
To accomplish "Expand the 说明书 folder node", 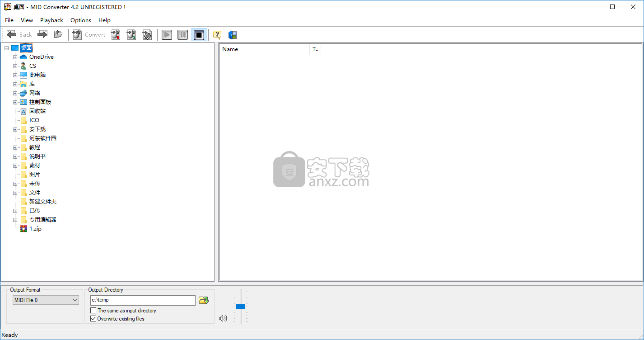I will pos(15,156).
